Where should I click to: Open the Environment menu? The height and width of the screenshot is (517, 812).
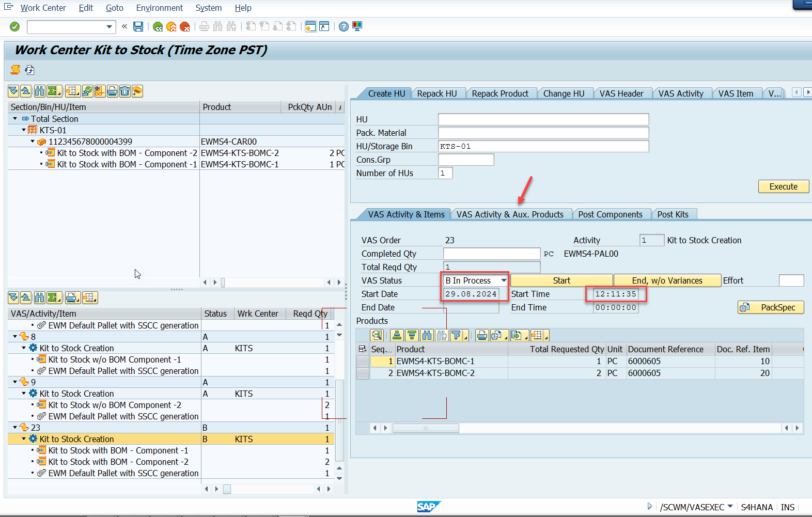(160, 8)
